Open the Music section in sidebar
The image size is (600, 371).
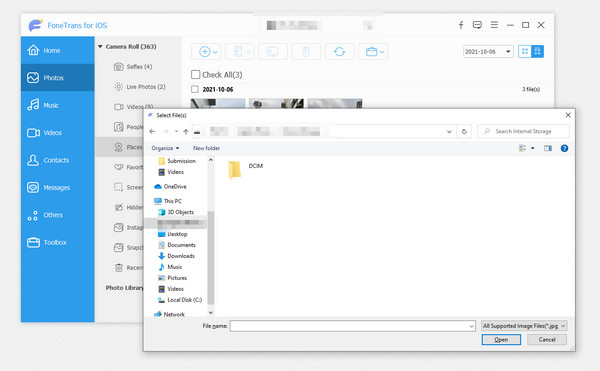click(x=57, y=105)
